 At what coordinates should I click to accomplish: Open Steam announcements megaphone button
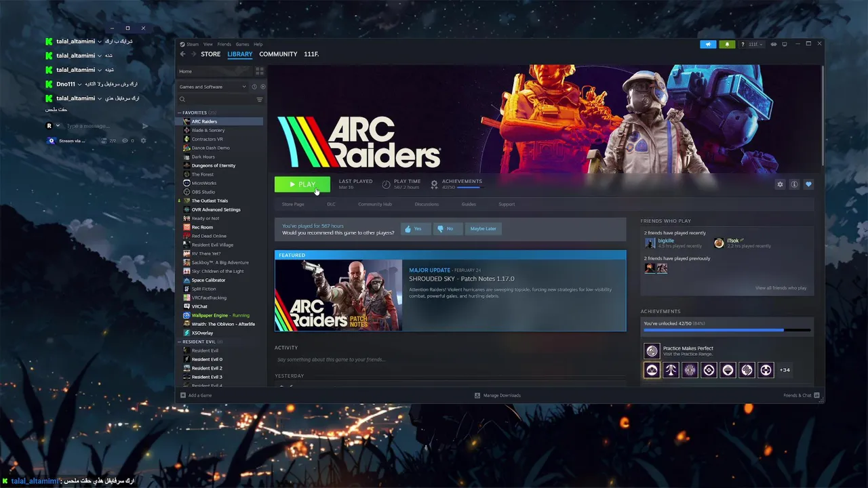coord(708,44)
